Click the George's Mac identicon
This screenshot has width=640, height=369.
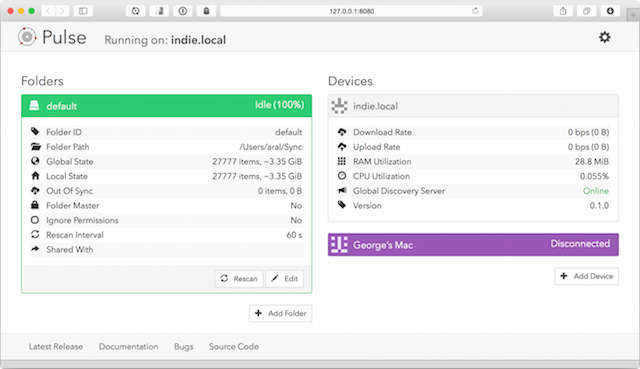point(339,245)
